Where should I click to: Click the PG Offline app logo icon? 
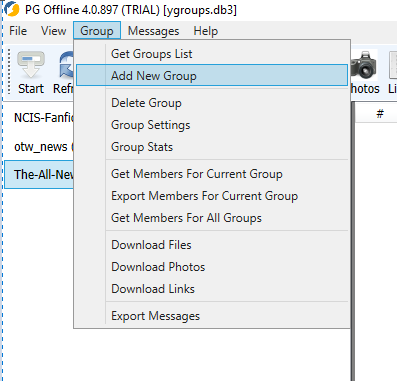click(x=12, y=9)
